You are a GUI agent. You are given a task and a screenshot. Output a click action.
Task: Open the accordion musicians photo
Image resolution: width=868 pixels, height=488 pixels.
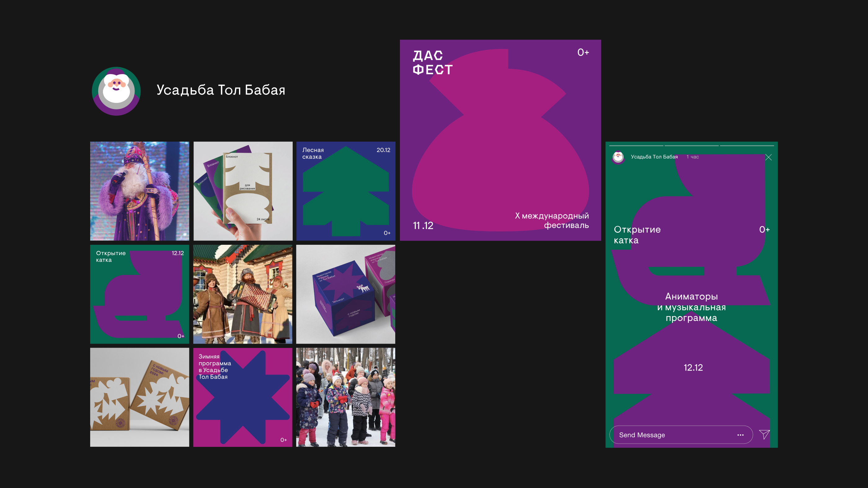(243, 294)
